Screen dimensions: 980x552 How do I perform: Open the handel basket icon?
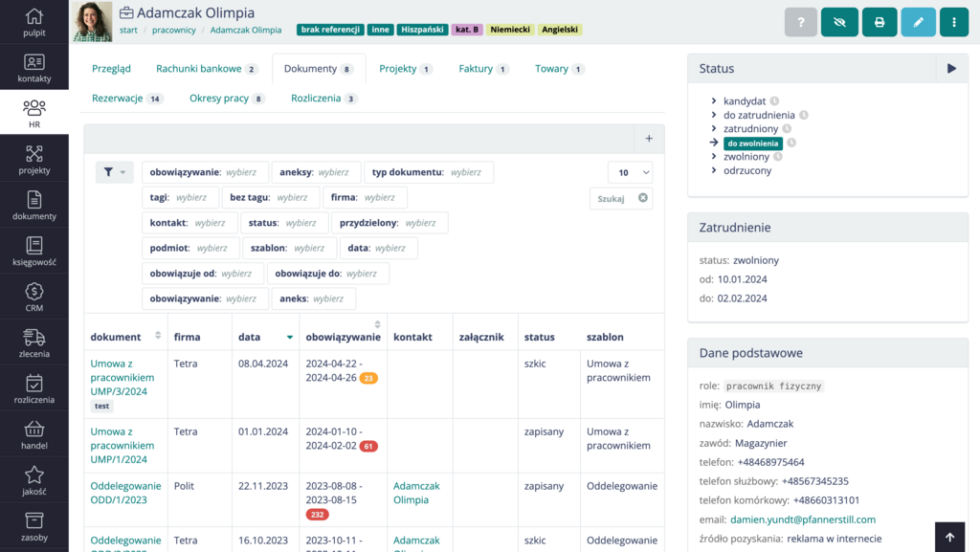(33, 434)
